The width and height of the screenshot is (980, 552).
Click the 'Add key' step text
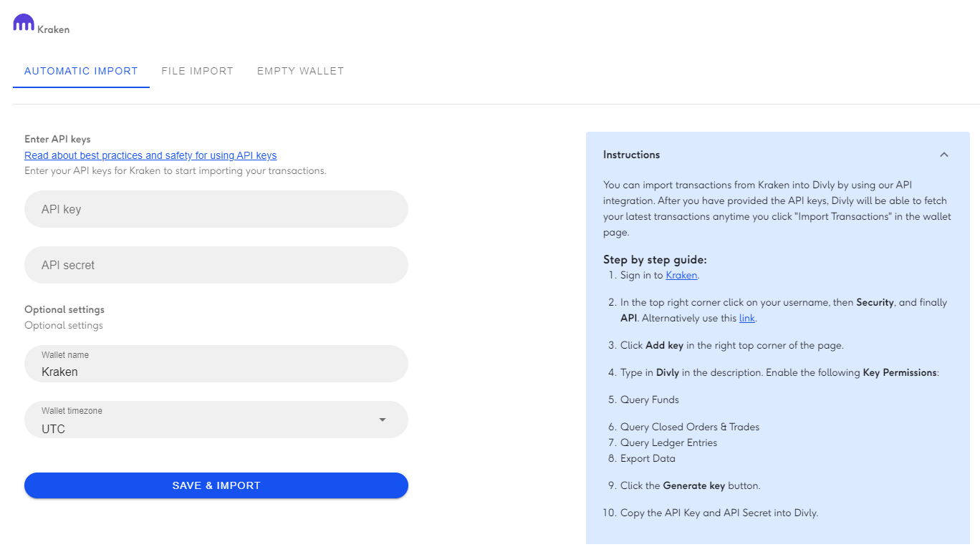click(732, 345)
